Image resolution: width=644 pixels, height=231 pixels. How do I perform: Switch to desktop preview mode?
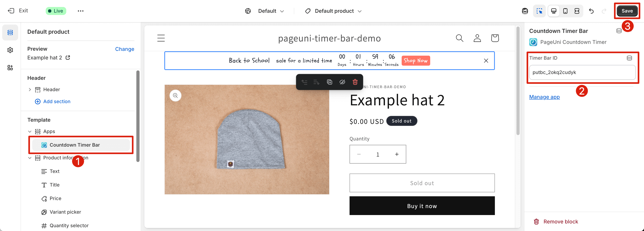(x=554, y=11)
